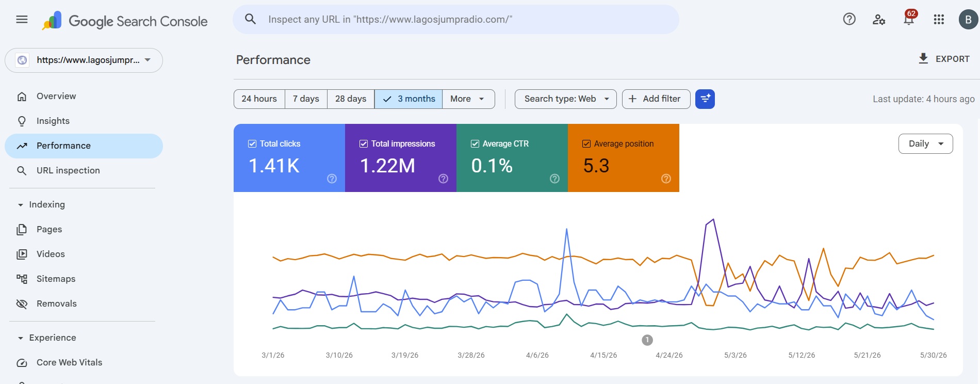
Task: Open the property selector dropdown
Action: [84, 60]
